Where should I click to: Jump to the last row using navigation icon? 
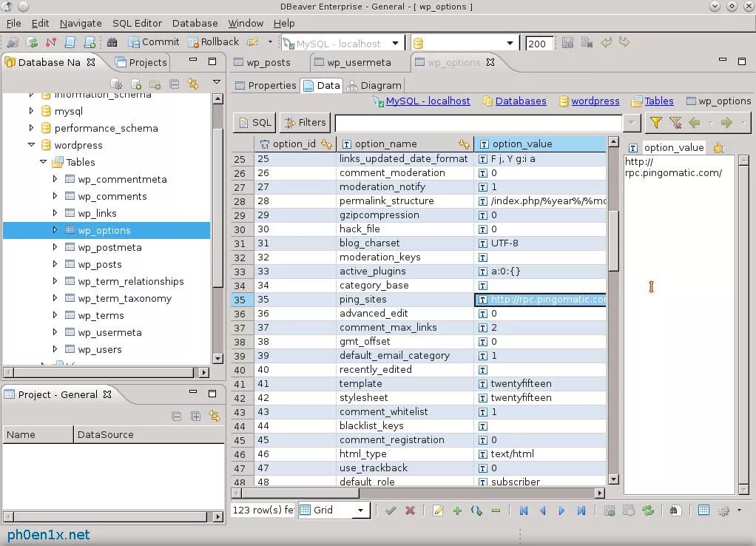coord(581,510)
